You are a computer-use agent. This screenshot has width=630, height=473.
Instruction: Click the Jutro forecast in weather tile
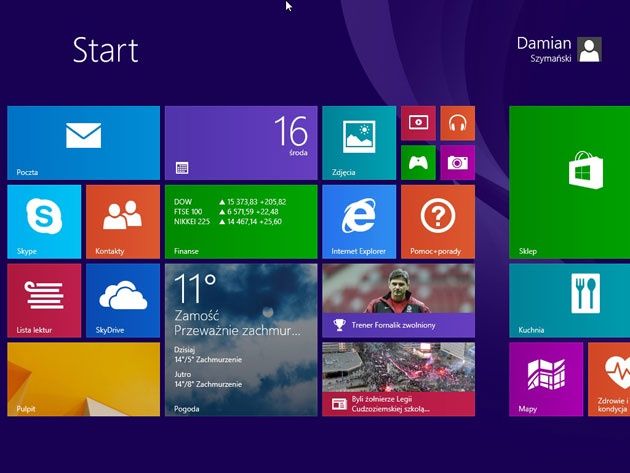[x=208, y=379]
